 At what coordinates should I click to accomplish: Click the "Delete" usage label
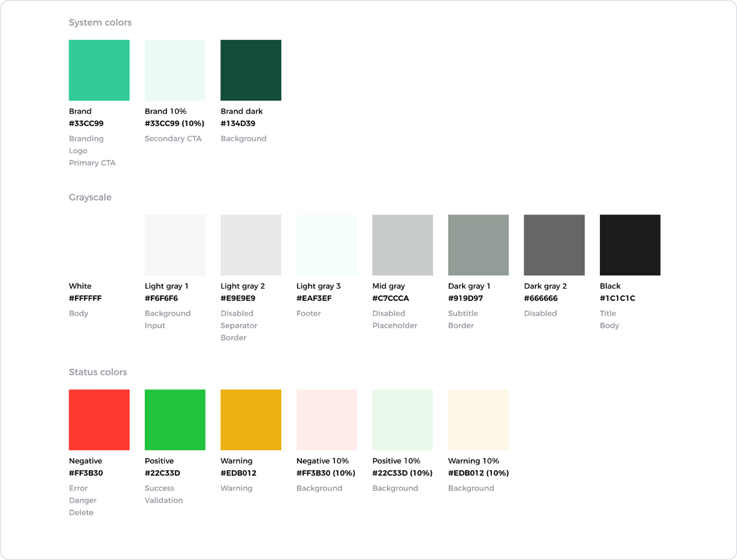[81, 512]
